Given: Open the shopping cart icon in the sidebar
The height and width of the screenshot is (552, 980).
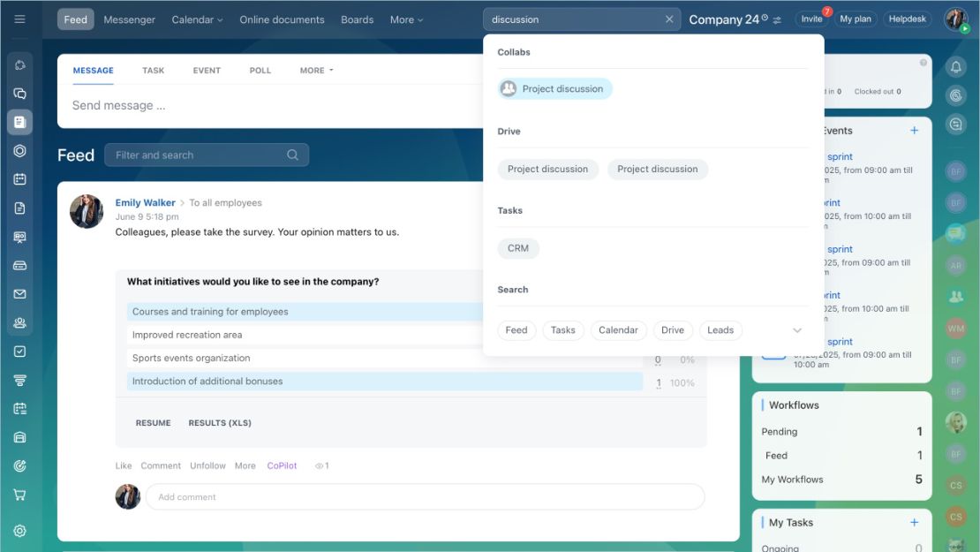Looking at the screenshot, I should pos(19,495).
